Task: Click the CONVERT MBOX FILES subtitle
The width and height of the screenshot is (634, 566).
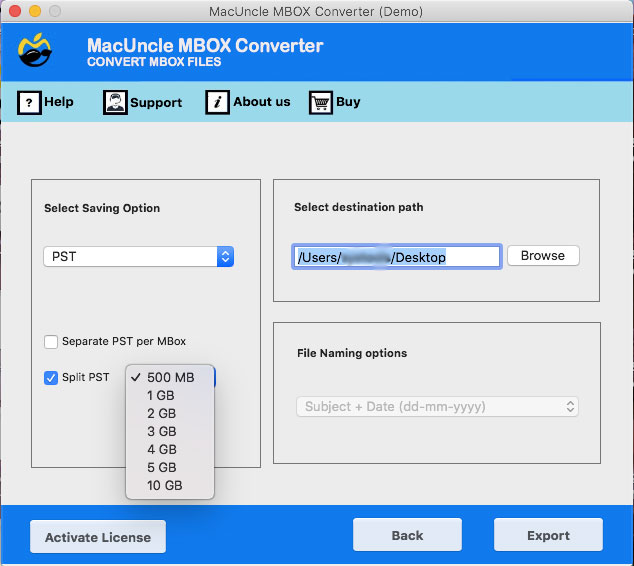Action: pos(154,62)
